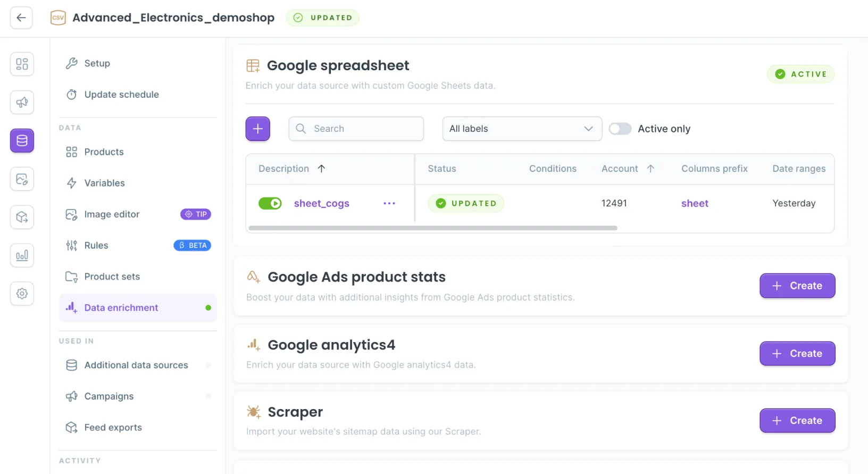Click the BETA badge next to Rules
The image size is (868, 474).
[x=193, y=245]
